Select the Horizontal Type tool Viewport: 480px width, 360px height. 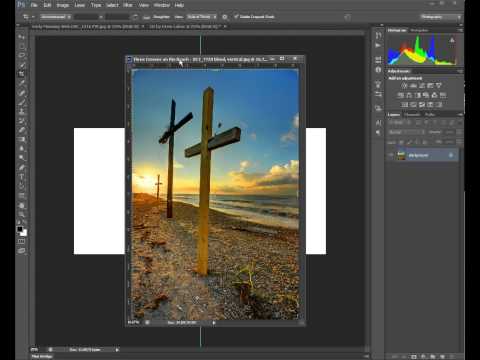(22, 177)
